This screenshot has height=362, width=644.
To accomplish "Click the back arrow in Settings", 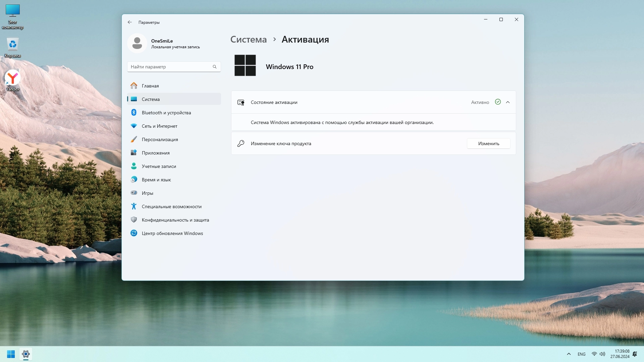I will pyautogui.click(x=130, y=22).
